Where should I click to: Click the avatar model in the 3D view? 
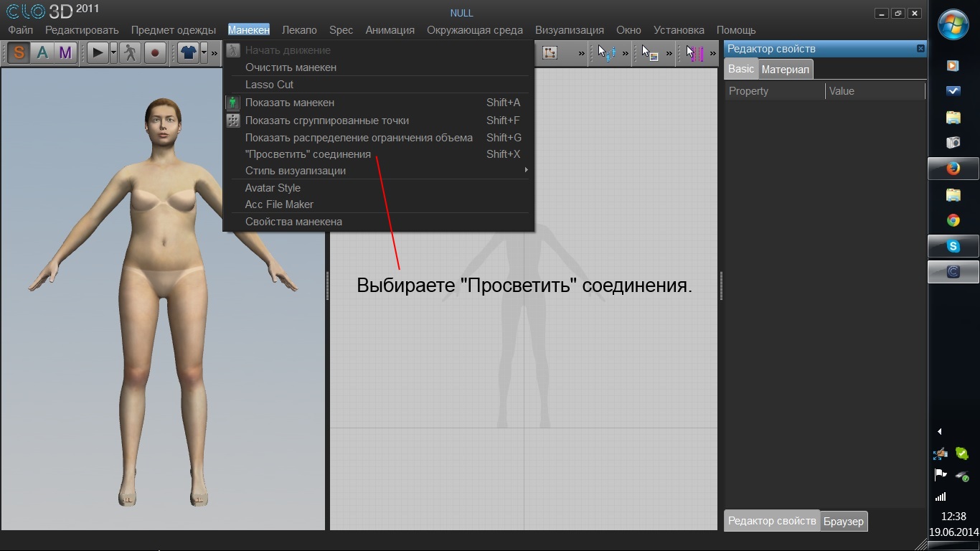(164, 301)
